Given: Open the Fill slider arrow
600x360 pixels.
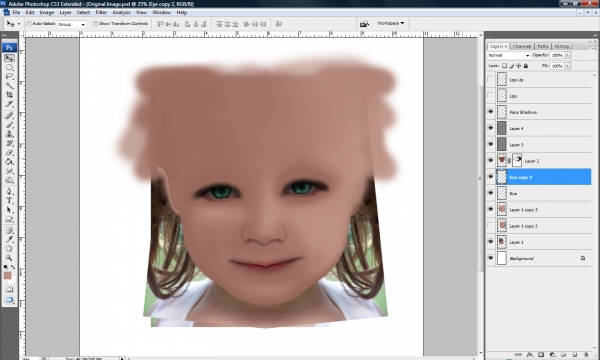Looking at the screenshot, I should [567, 66].
